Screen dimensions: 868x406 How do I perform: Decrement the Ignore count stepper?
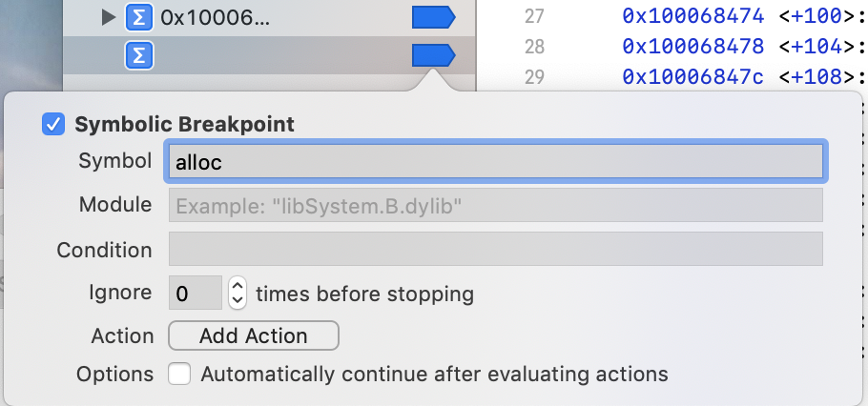tap(238, 299)
